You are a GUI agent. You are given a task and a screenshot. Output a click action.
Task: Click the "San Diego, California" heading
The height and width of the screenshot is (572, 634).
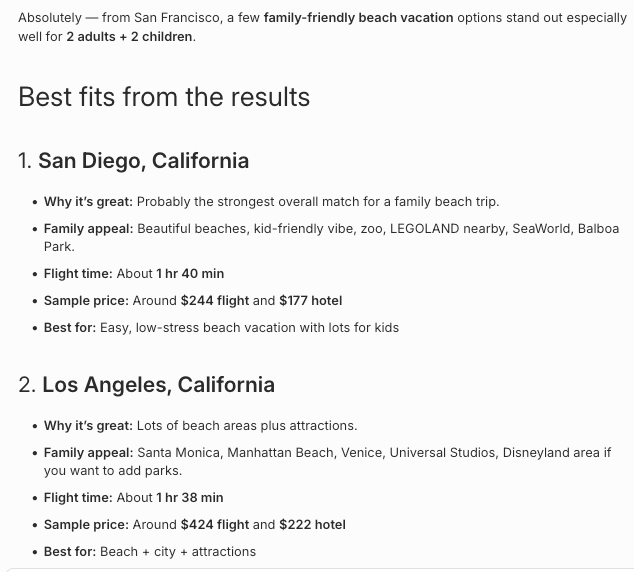tap(144, 160)
